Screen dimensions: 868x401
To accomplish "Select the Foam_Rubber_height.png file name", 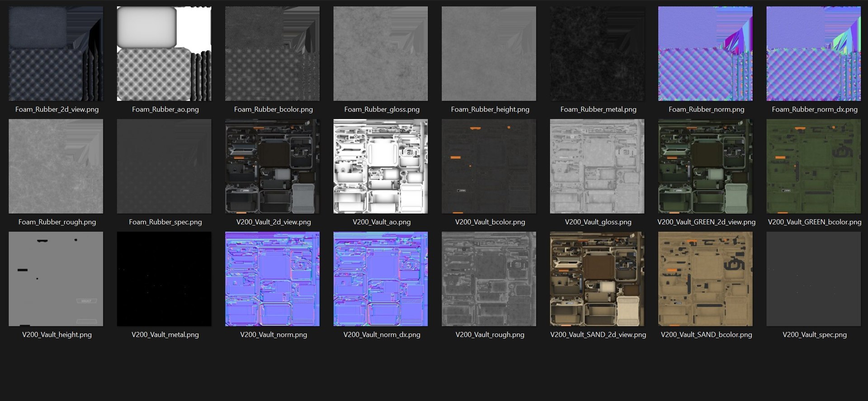I will (x=490, y=109).
